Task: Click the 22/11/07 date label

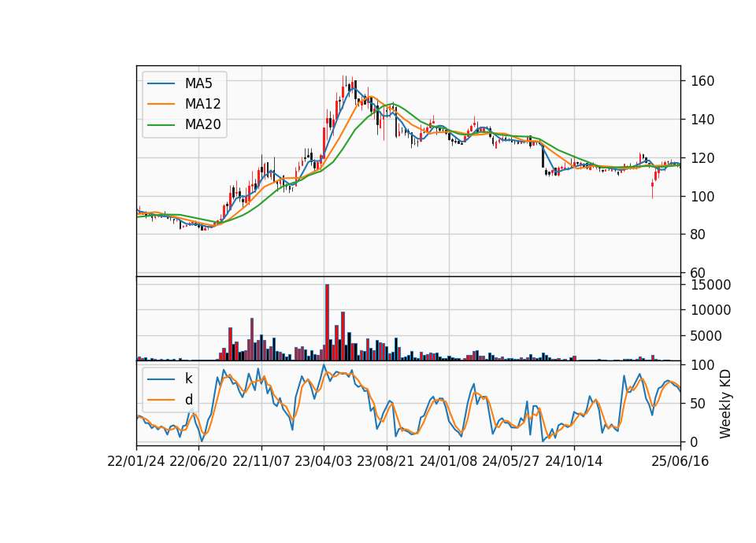Action: (261, 462)
